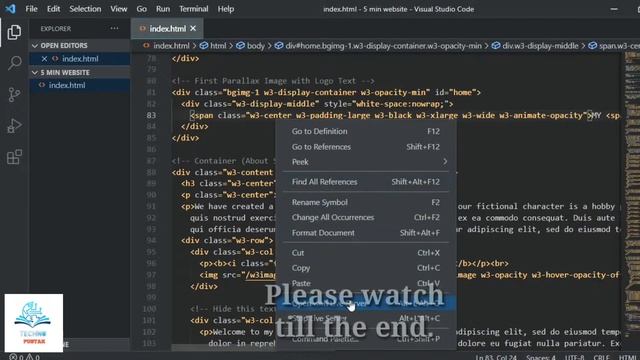This screenshot has width=640, height=360.
Task: Click UTF-8 encoding status
Action: click(x=574, y=357)
